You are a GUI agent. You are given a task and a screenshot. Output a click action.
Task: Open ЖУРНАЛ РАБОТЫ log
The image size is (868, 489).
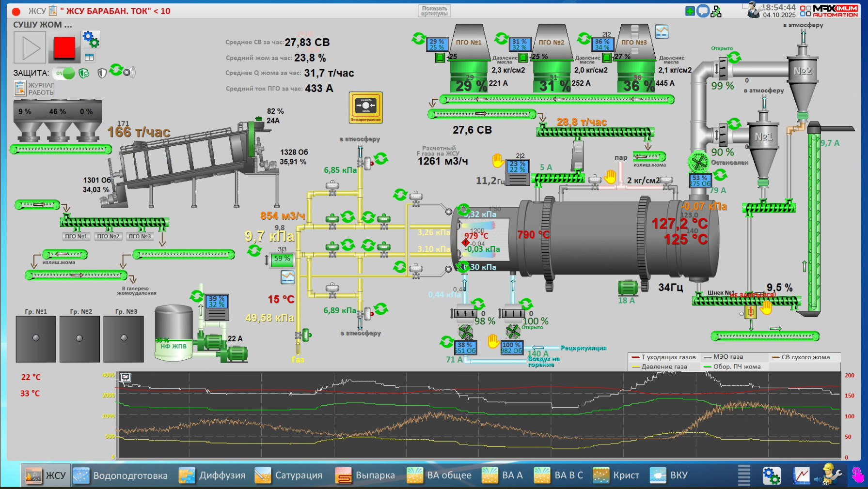pos(34,89)
